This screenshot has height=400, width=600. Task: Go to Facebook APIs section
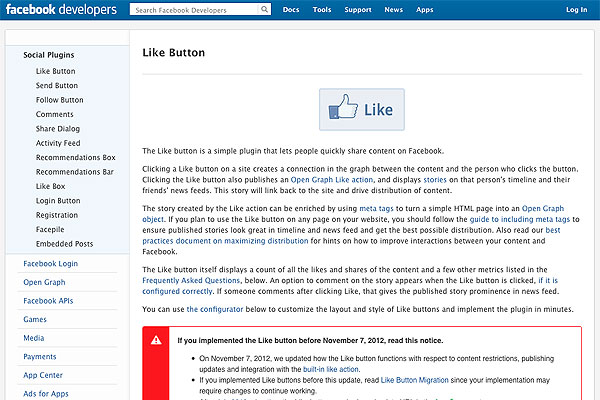[x=48, y=301]
